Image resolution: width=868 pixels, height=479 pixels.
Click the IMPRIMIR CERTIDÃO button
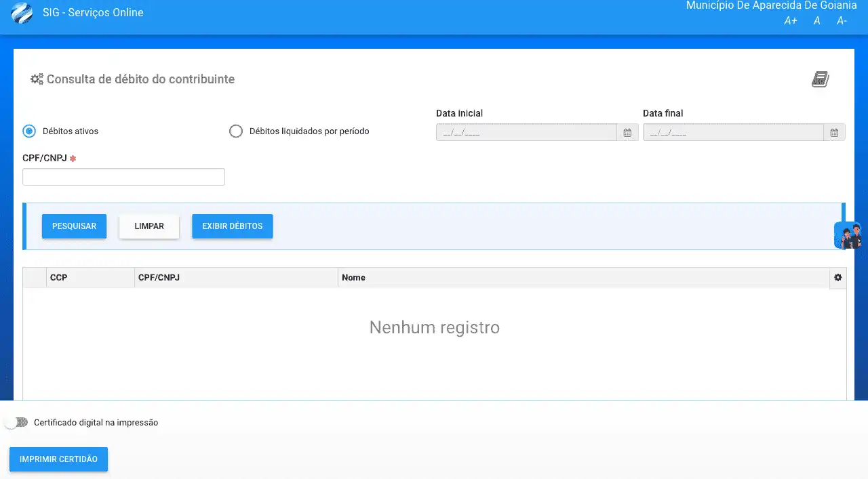pyautogui.click(x=58, y=459)
